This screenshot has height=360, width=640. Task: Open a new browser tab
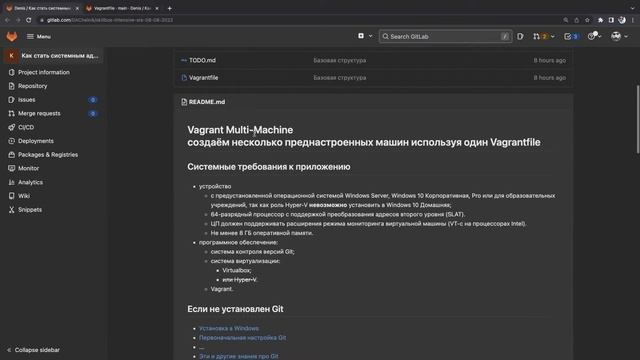(x=169, y=8)
